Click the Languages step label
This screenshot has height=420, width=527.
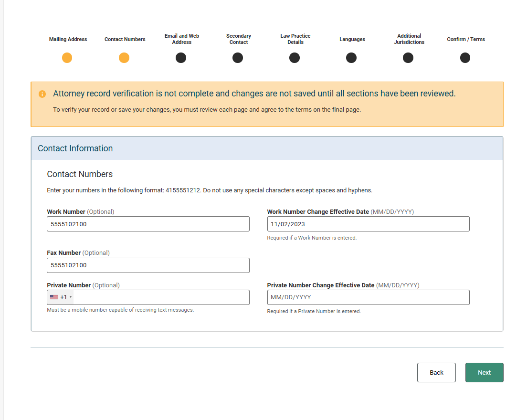click(x=352, y=39)
